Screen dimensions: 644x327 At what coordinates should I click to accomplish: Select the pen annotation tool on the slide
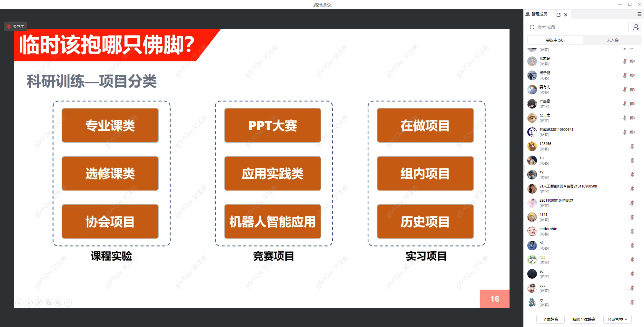(x=39, y=303)
